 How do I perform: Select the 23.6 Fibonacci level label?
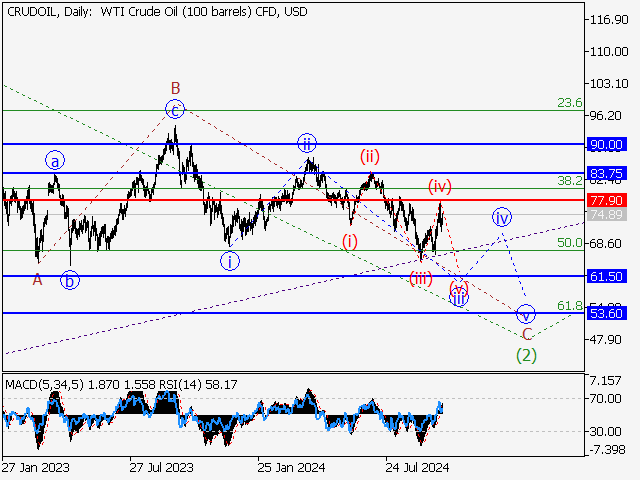(570, 103)
